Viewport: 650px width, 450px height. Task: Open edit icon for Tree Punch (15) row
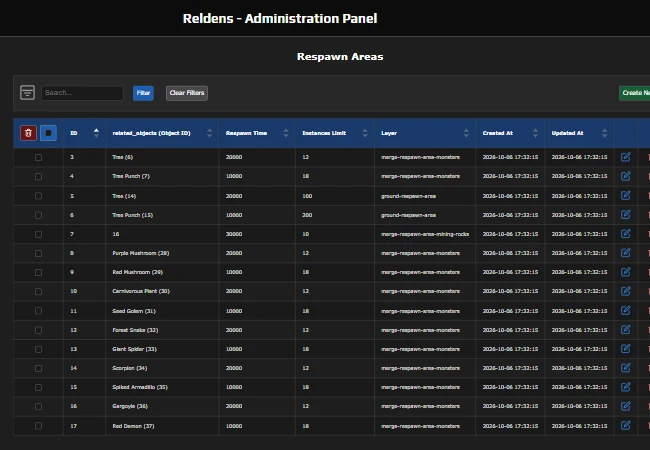pyautogui.click(x=626, y=215)
